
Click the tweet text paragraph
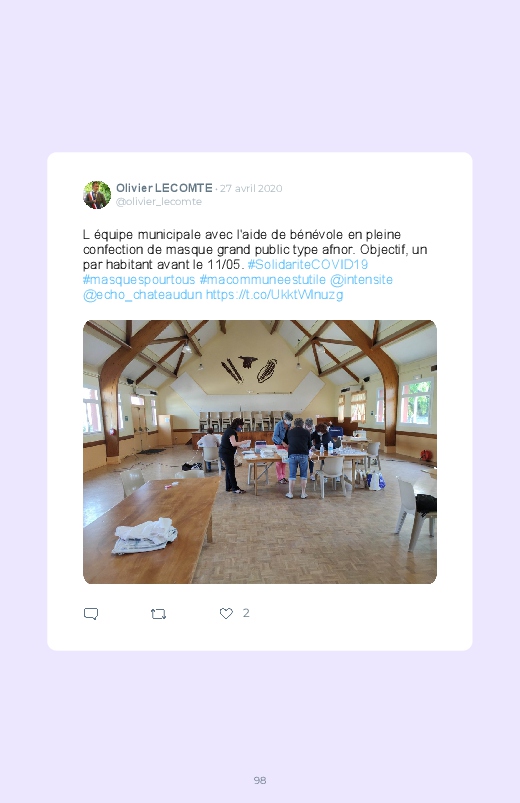[x=255, y=265]
